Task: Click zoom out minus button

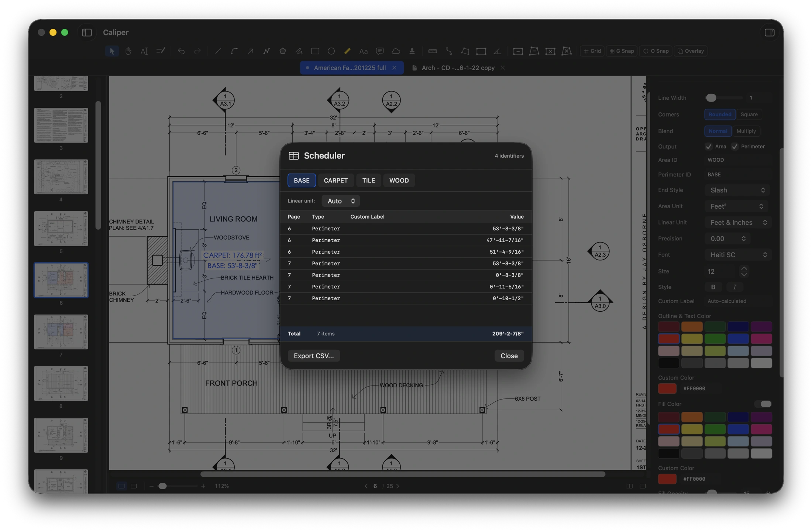Action: pyautogui.click(x=151, y=486)
